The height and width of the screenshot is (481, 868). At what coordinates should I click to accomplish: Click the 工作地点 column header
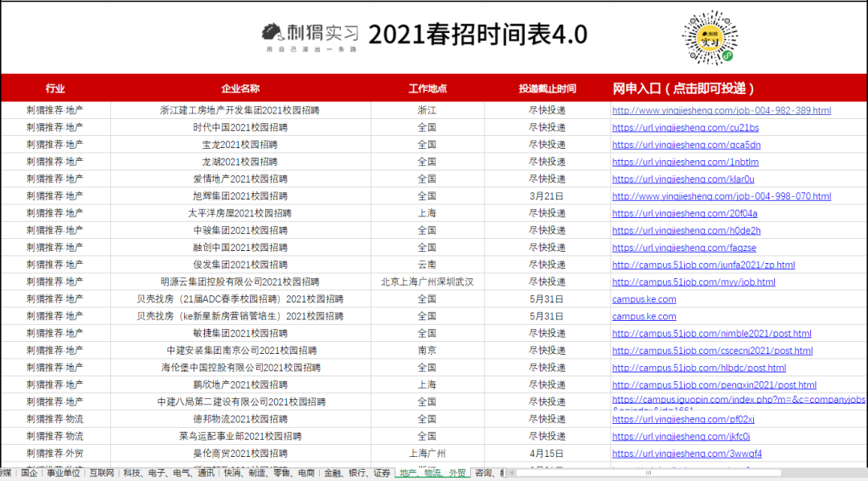(428, 88)
